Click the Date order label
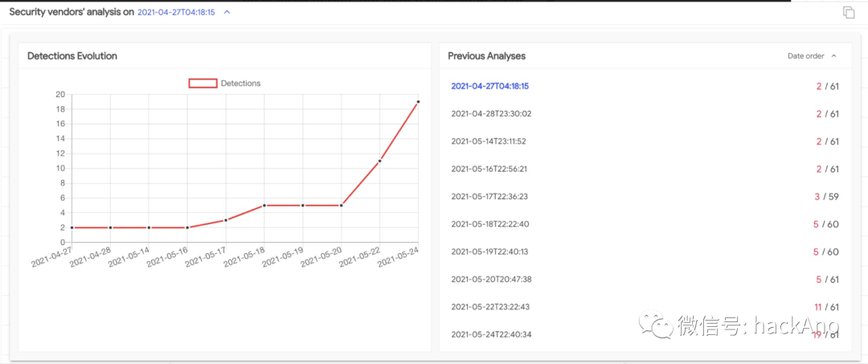Screen dimensions: 868x364 coord(805,56)
